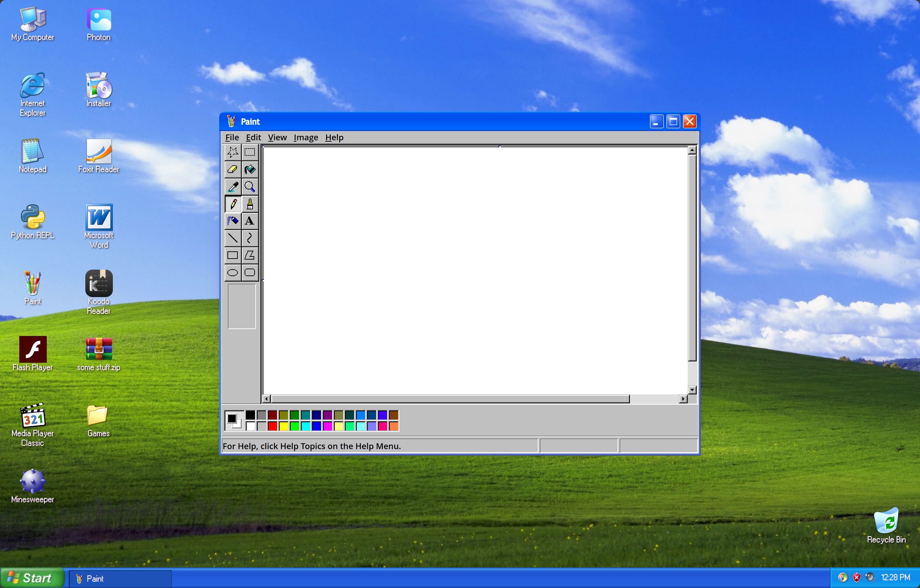Click the Paint taskbar button

(x=120, y=579)
